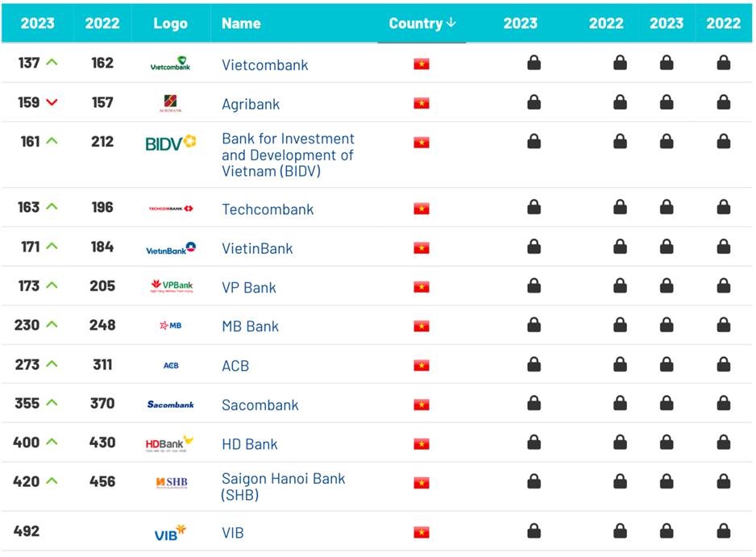Viewport: 756px width, 557px height.
Task: Click the green up arrow beside rank 137
Action: (52, 63)
